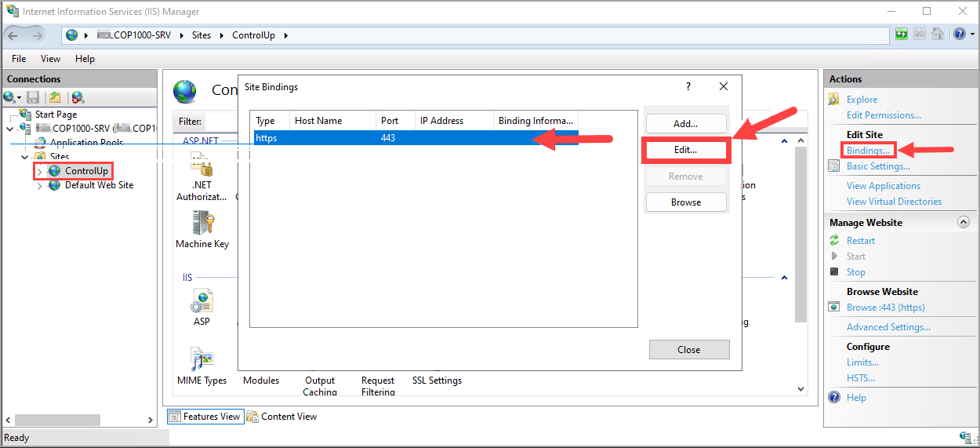This screenshot has height=448, width=980.
Task: Click the Save floppy disk icon in Connections
Action: click(x=33, y=97)
